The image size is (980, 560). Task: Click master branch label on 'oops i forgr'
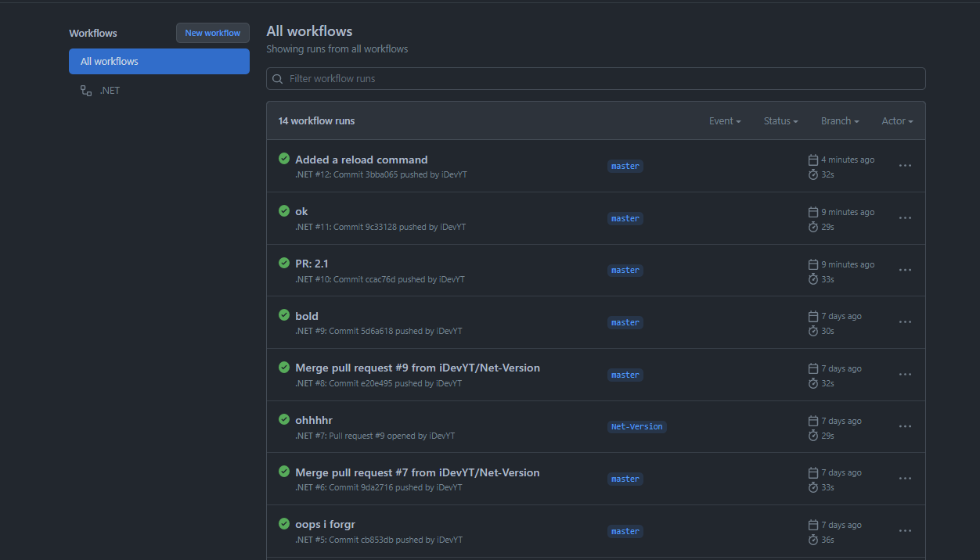[625, 531]
